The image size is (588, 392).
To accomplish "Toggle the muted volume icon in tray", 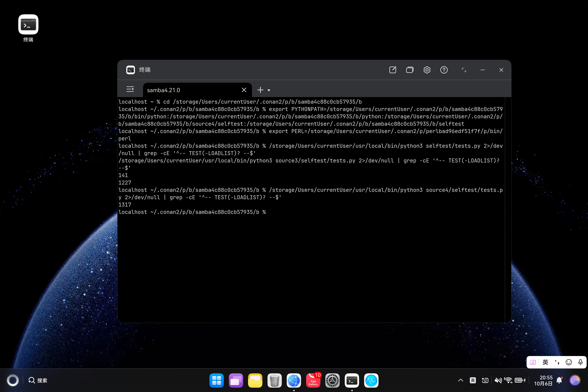I will (498, 381).
